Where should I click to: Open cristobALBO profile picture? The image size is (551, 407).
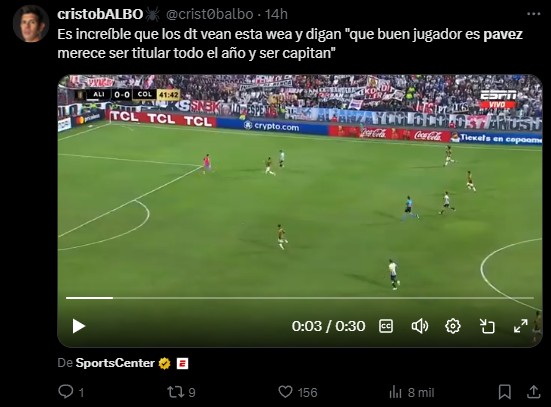(x=31, y=23)
